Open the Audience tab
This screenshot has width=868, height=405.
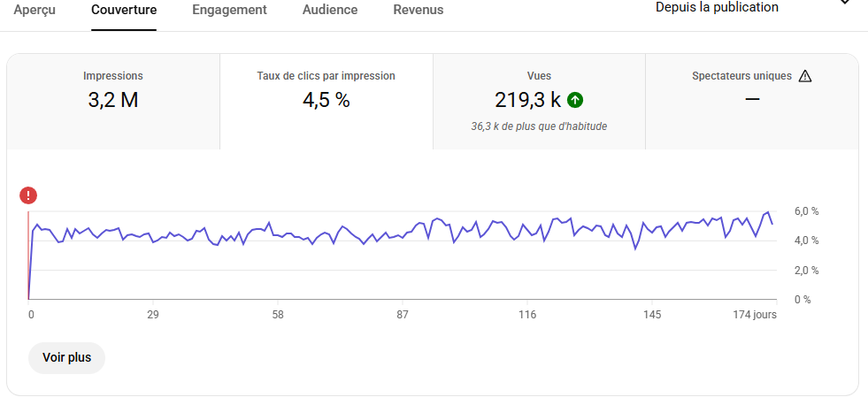tap(330, 10)
